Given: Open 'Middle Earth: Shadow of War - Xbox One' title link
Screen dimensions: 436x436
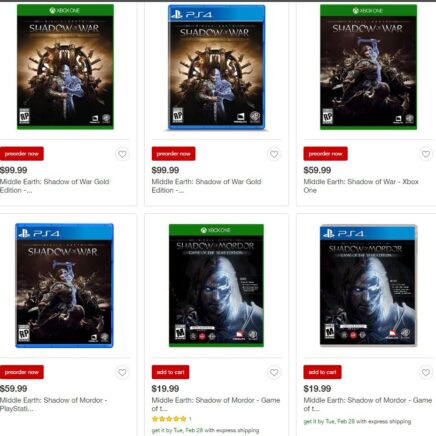Looking at the screenshot, I should pyautogui.click(x=361, y=186).
